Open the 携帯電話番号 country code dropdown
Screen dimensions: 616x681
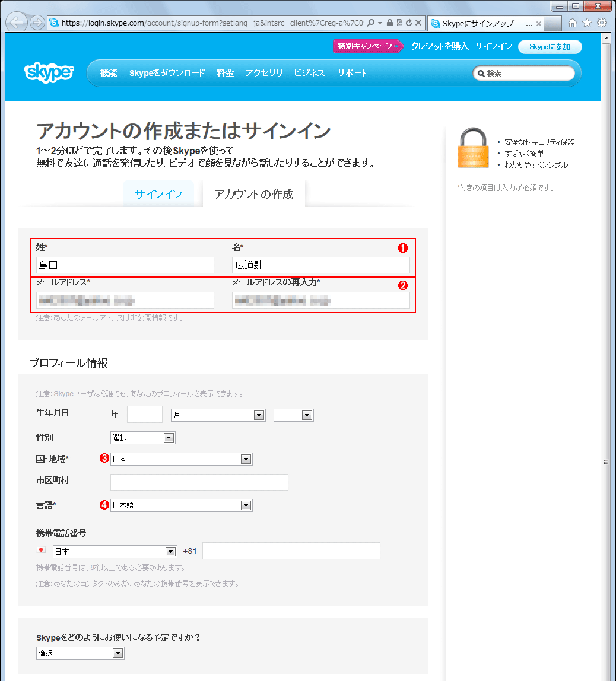click(115, 552)
